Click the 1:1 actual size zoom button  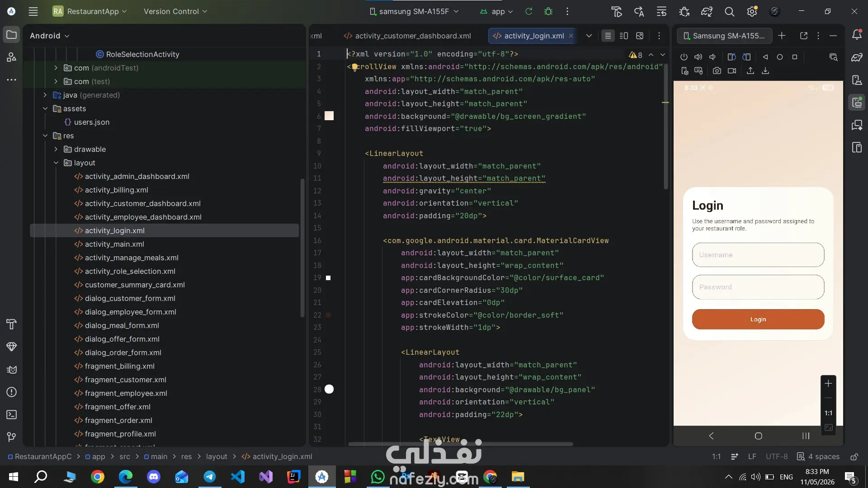click(828, 413)
